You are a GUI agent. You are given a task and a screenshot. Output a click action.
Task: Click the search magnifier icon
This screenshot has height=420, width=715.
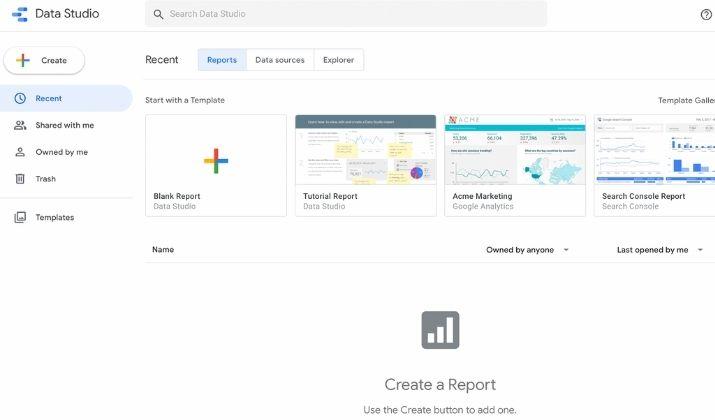click(x=158, y=14)
